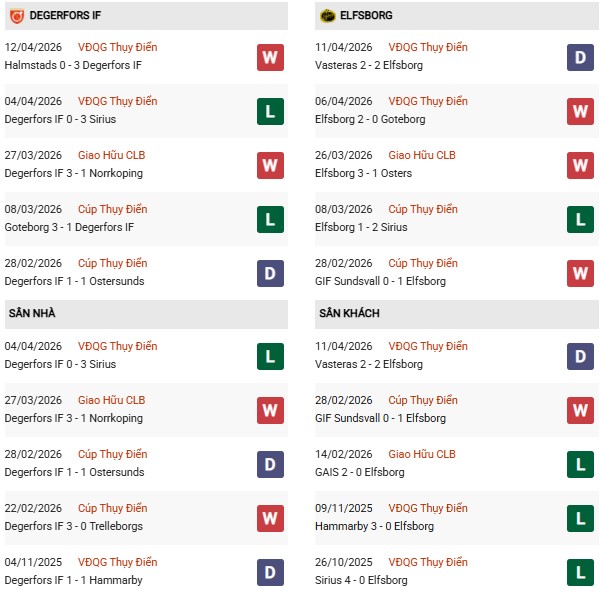This screenshot has height=592, width=600.
Task: Select the Degerfors IF 3-1 Norrkoping result
Action: (74, 173)
